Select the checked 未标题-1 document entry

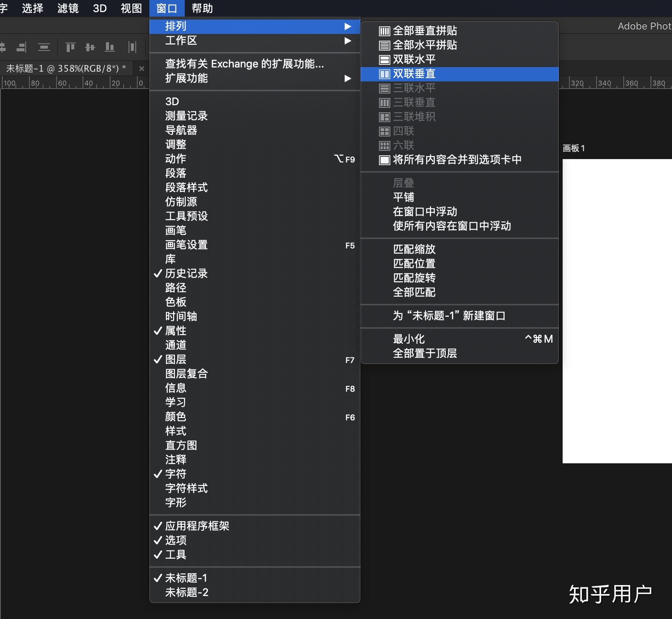click(x=255, y=578)
